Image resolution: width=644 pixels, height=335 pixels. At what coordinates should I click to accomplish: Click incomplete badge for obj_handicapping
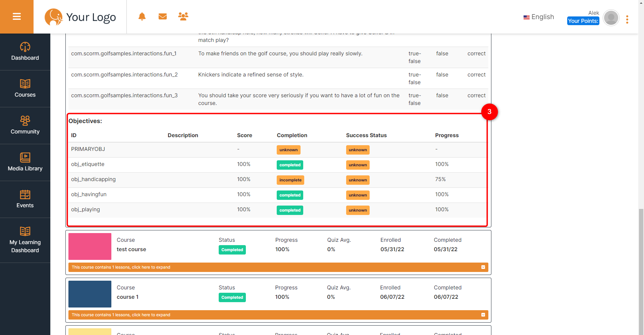click(x=290, y=180)
